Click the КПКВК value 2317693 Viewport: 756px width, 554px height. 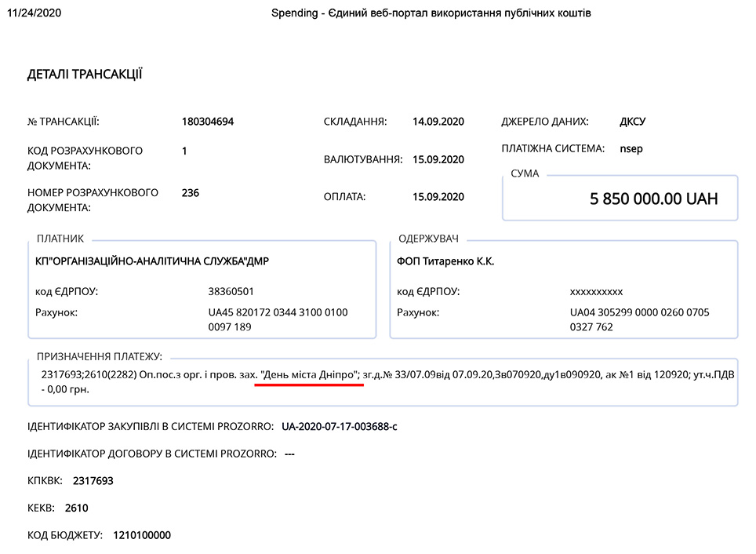pyautogui.click(x=93, y=480)
